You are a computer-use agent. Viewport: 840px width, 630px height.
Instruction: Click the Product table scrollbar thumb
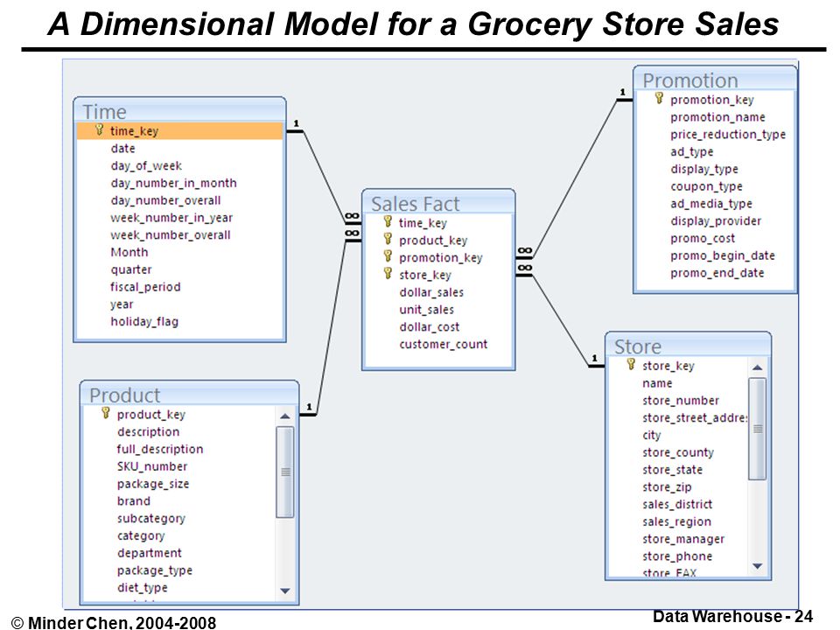[x=285, y=472]
